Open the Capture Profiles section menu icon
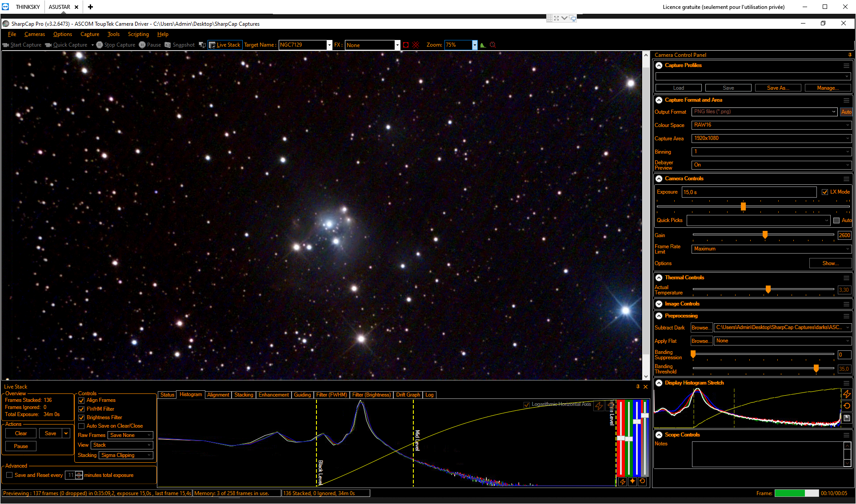 coord(846,66)
